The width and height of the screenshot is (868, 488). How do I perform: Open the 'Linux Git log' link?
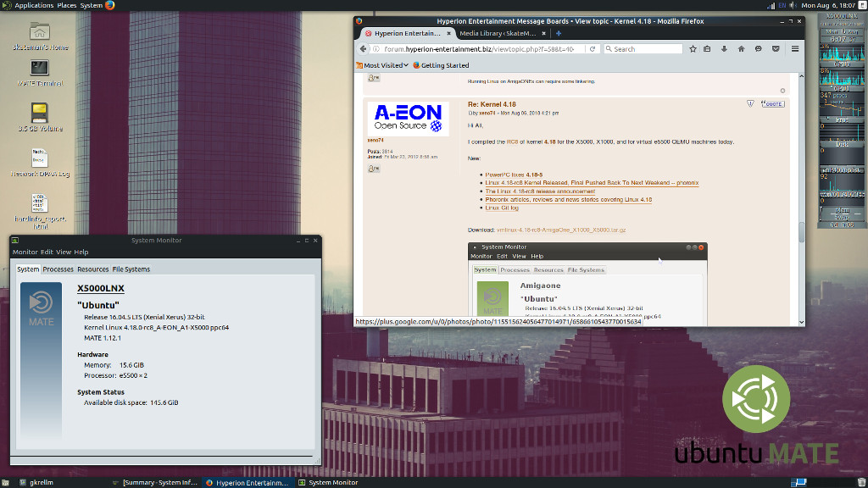(502, 208)
